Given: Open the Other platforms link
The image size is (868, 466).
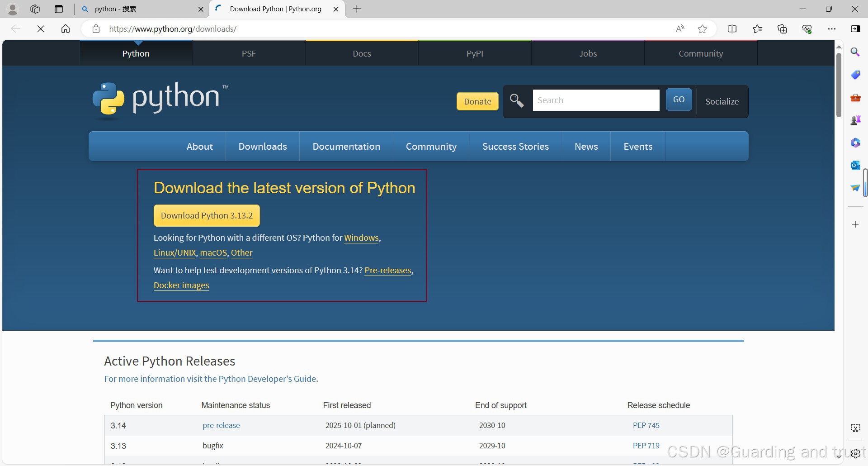Looking at the screenshot, I should [241, 253].
